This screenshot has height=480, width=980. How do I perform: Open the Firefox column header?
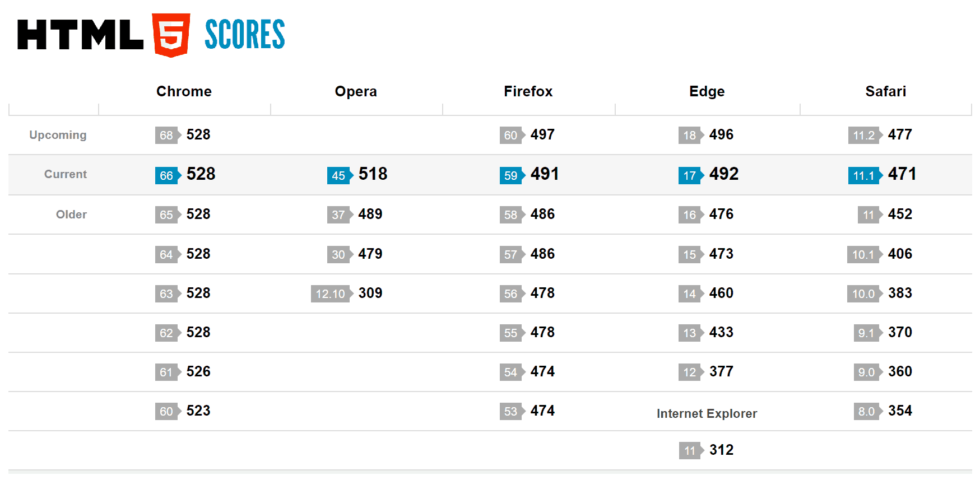click(528, 91)
